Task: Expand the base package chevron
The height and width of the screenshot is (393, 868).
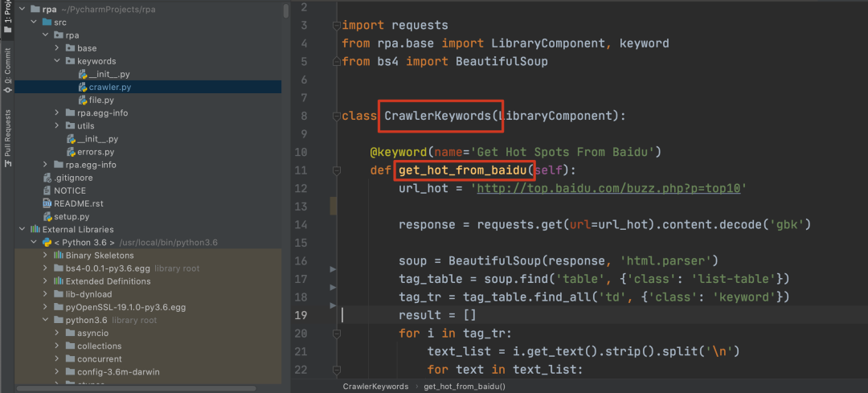Action: [x=57, y=48]
